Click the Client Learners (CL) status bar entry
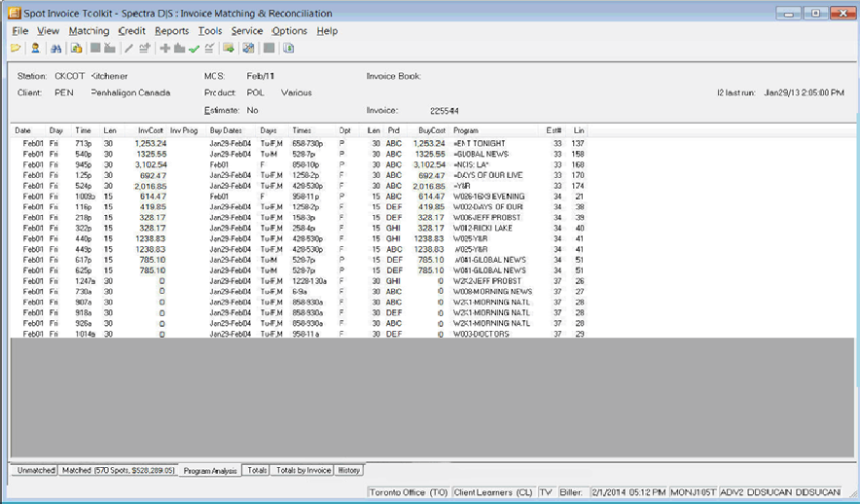 (x=493, y=492)
